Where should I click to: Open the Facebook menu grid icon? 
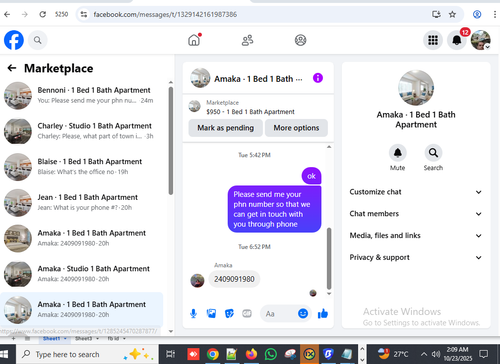(x=433, y=40)
